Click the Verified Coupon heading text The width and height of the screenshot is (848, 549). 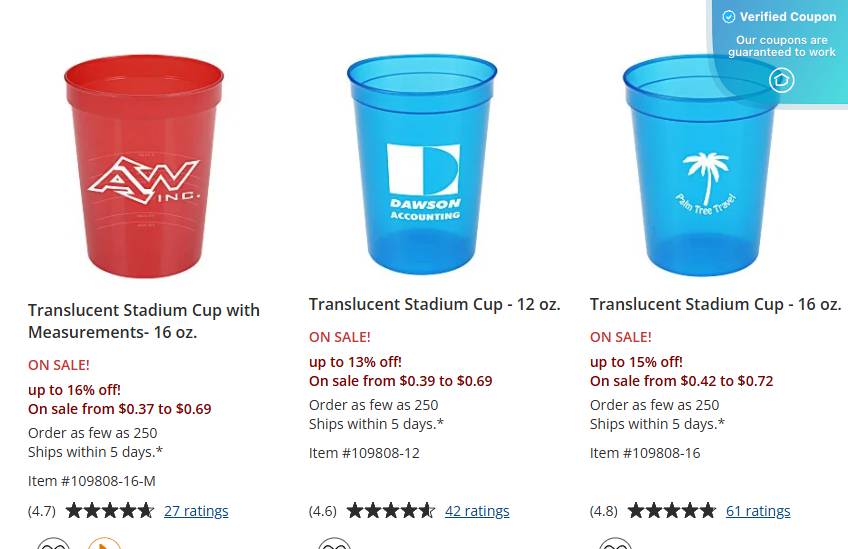pos(788,17)
